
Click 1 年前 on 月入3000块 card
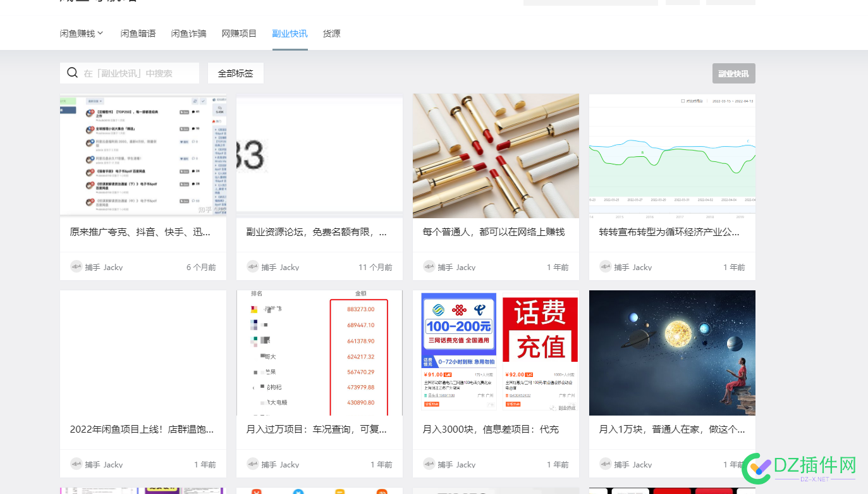coord(558,465)
